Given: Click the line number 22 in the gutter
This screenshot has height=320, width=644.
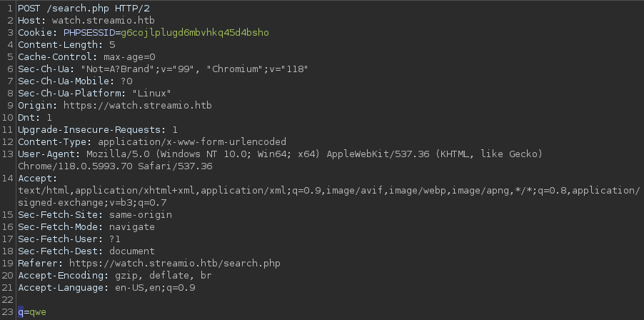Looking at the screenshot, I should coord(9,300).
